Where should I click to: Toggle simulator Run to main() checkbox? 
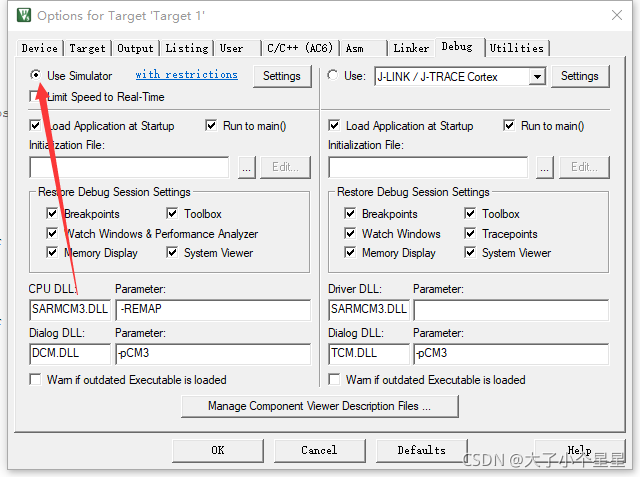tap(211, 125)
